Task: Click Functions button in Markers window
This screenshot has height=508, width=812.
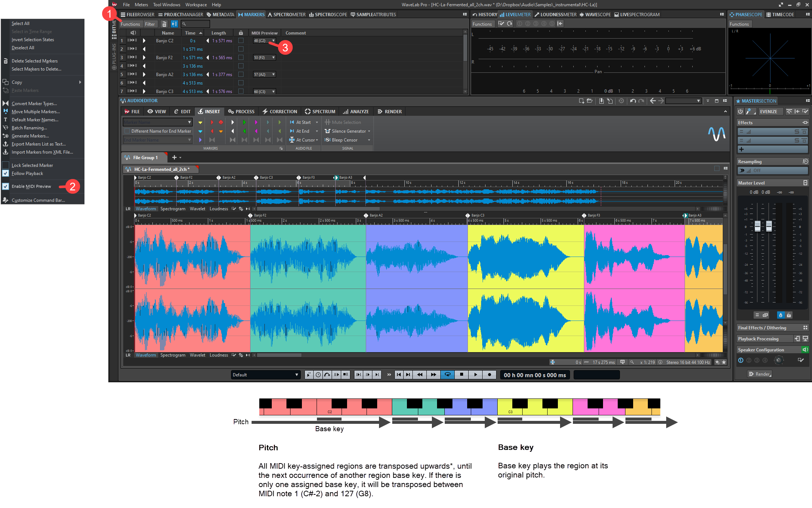Action: click(130, 24)
